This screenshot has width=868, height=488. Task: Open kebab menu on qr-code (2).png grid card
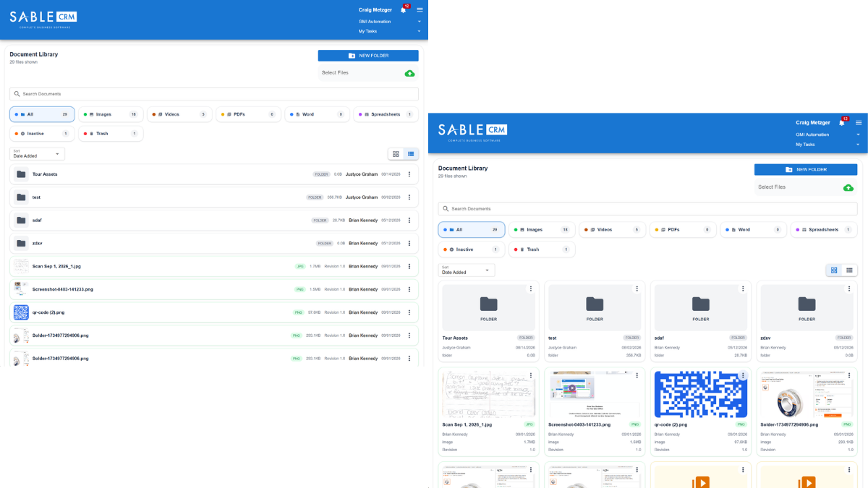click(743, 376)
